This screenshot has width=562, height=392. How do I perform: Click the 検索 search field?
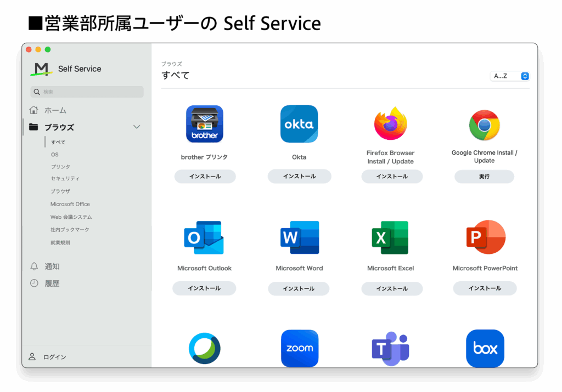tap(88, 92)
